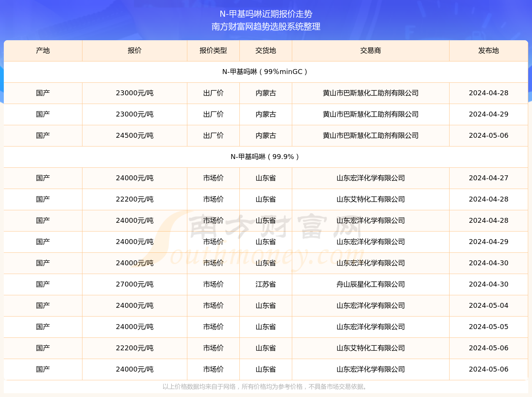Image resolution: width=532 pixels, height=397 pixels.
Task: Click the date 2024-04-27
Action: (x=489, y=178)
